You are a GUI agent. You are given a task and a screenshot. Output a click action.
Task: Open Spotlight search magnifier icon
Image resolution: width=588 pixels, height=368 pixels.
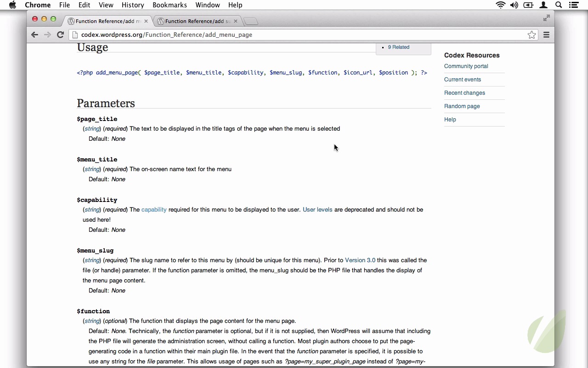coord(559,5)
